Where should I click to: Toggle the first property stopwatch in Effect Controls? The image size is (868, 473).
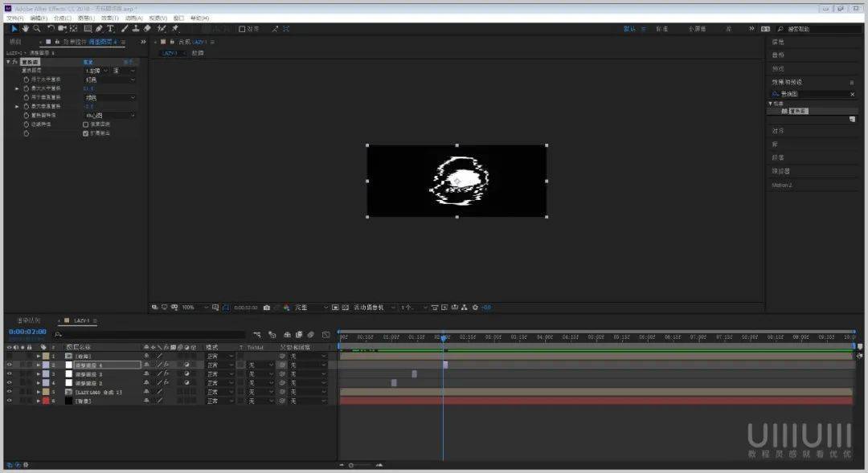(26, 80)
